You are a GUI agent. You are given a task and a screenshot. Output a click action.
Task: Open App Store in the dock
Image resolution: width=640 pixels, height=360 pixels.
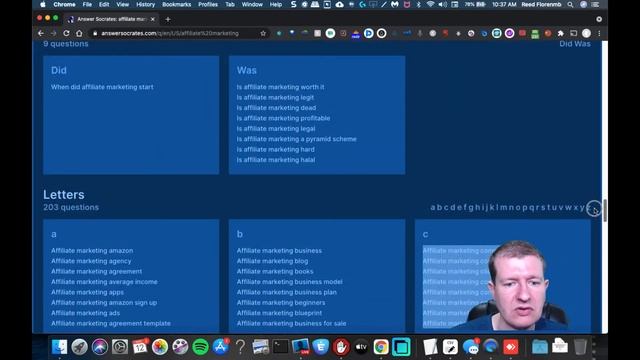(220, 347)
